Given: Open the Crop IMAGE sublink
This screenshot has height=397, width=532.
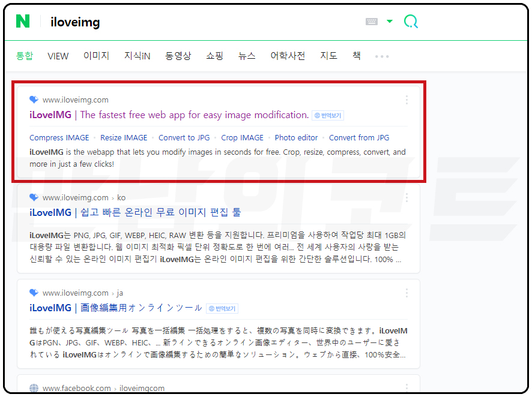Looking at the screenshot, I should 242,137.
